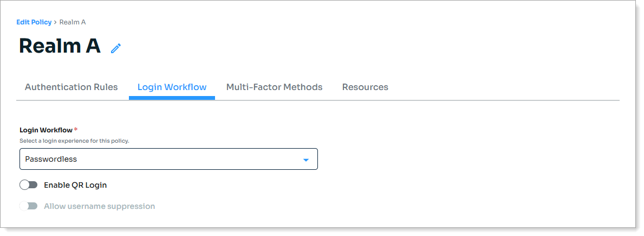This screenshot has height=236, width=644.
Task: Click the red required asterisk
Action: [x=76, y=130]
